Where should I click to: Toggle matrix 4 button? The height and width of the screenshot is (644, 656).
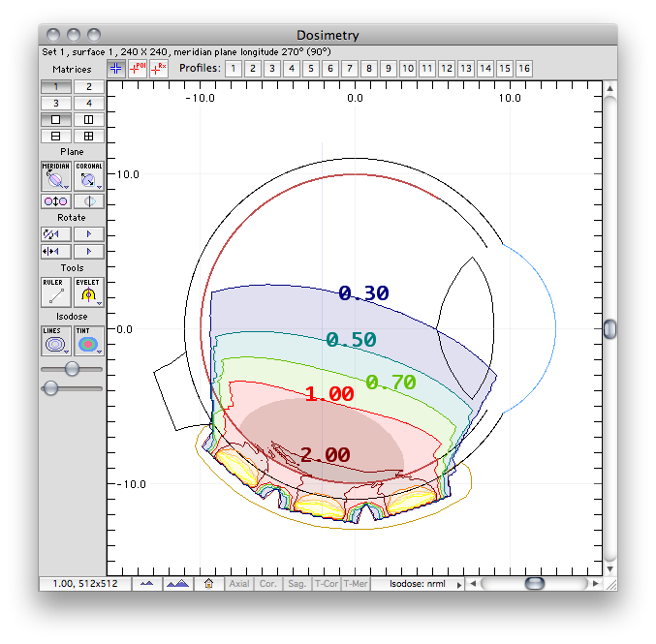click(89, 104)
